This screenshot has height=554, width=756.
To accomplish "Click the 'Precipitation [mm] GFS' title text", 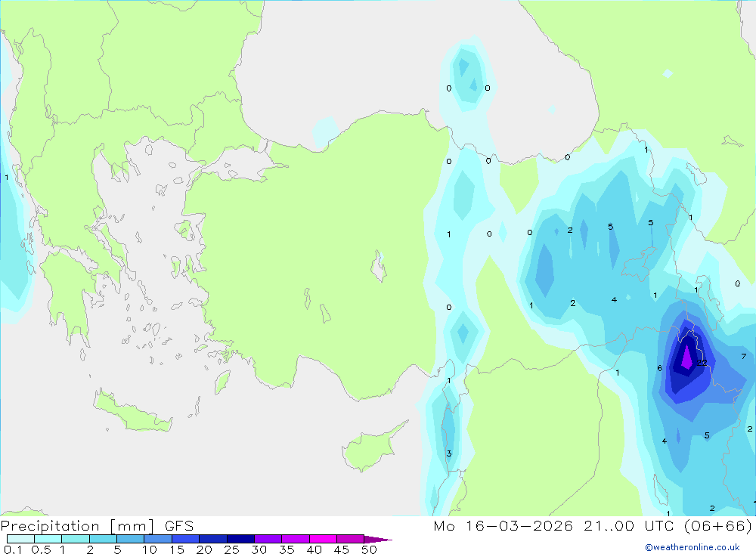I will pyautogui.click(x=97, y=525).
